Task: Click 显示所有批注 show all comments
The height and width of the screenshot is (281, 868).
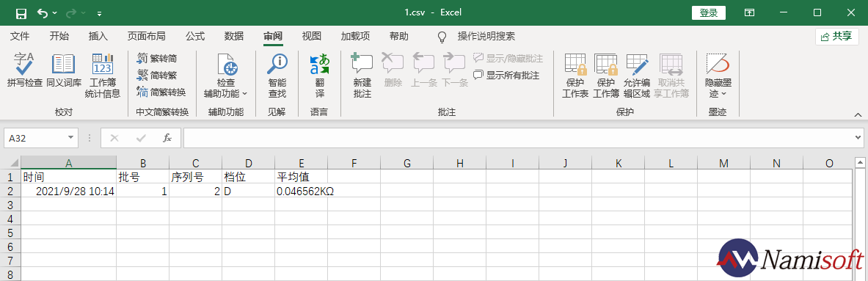Action: coord(506,76)
